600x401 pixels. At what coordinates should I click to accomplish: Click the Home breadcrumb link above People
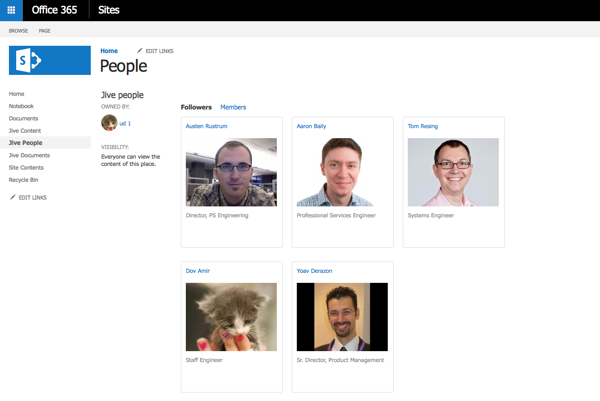(x=109, y=51)
